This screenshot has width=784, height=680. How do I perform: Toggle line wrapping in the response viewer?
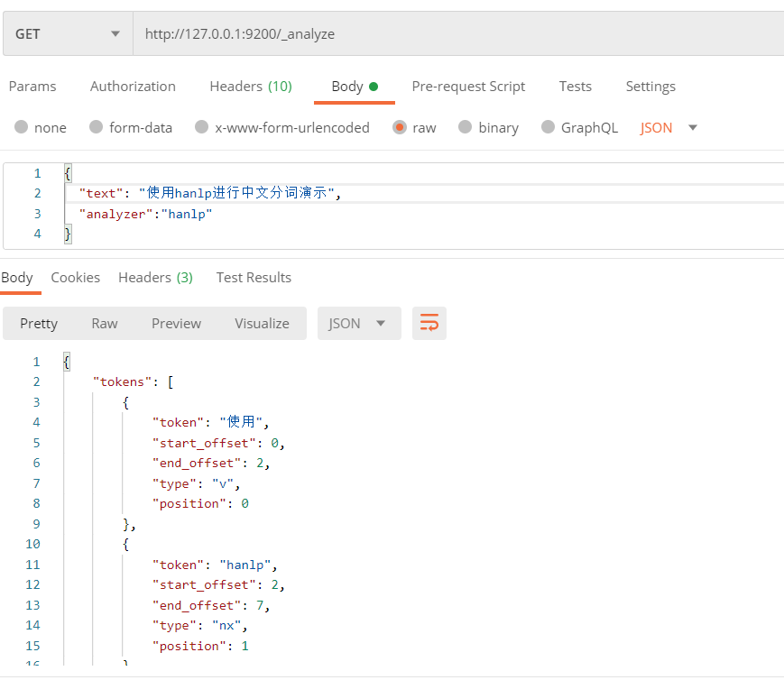pyautogui.click(x=429, y=323)
